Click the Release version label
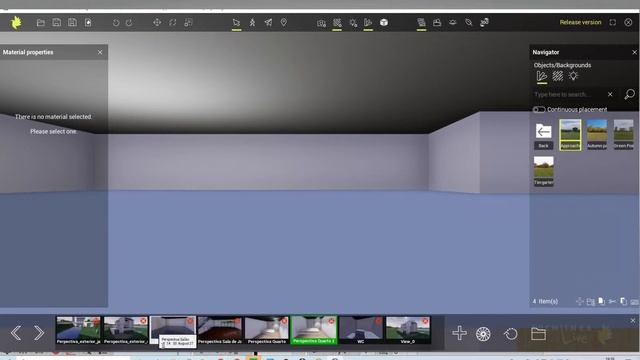The image size is (640, 360). click(580, 22)
